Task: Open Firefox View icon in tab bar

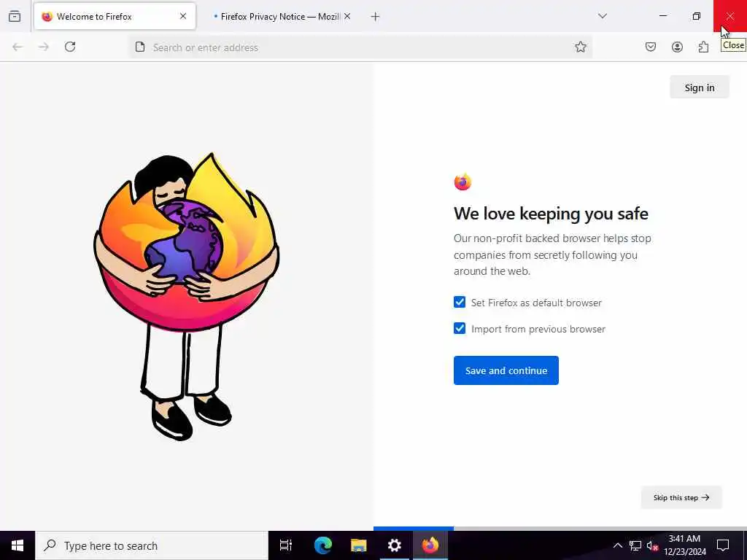Action: pyautogui.click(x=15, y=16)
